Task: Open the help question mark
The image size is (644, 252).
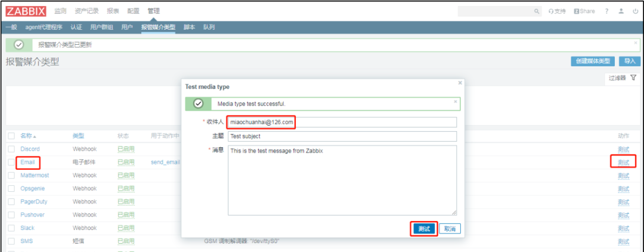Action: [x=606, y=11]
